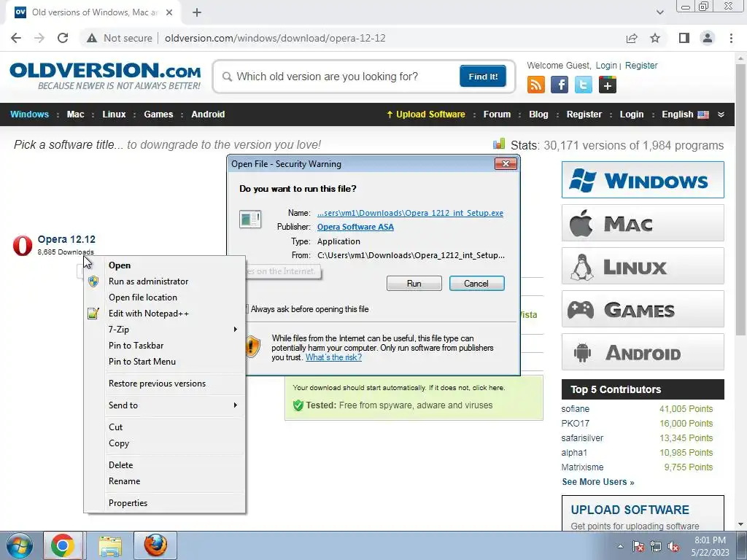Viewport: 747px width, 560px height.
Task: Click the Twitter icon
Action: [583, 85]
